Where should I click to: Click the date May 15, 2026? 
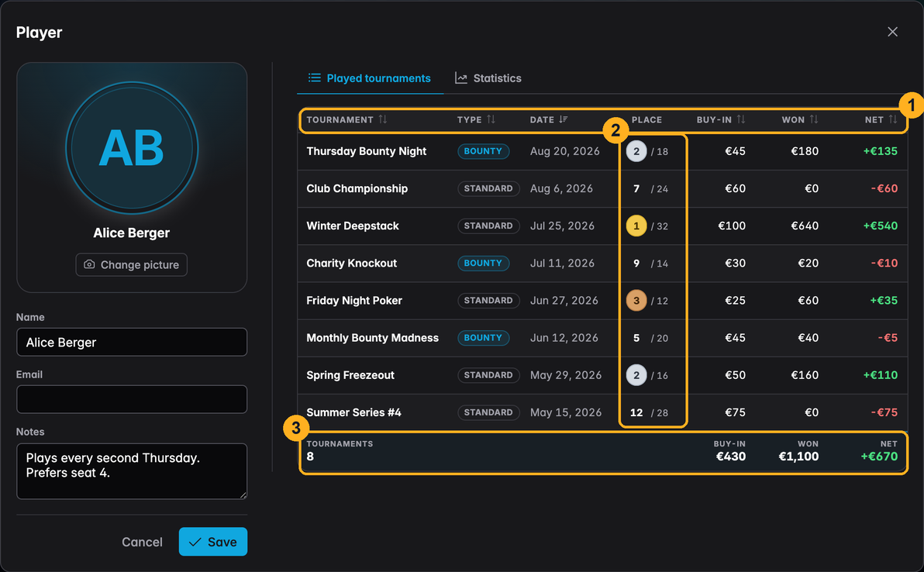click(566, 412)
